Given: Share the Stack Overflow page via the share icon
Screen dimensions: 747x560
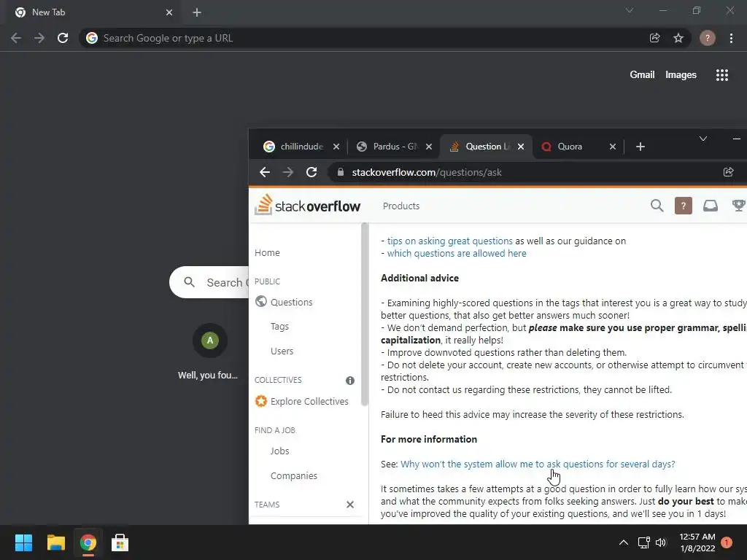Looking at the screenshot, I should click(729, 172).
